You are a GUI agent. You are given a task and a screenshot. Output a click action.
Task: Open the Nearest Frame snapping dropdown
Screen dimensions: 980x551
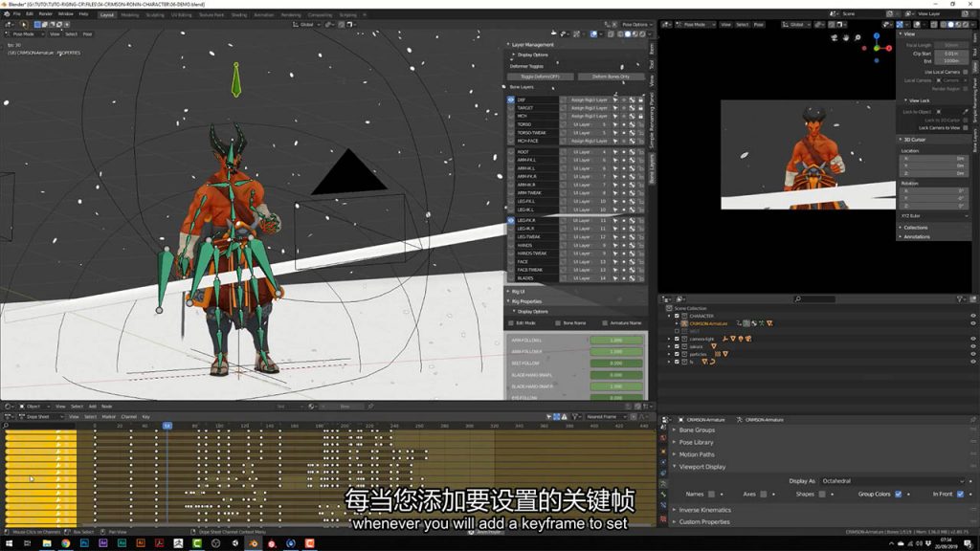[606, 417]
